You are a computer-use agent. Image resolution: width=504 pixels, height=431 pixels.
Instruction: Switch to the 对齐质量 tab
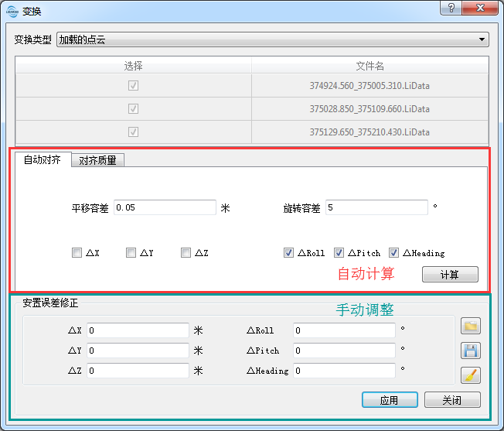[97, 160]
